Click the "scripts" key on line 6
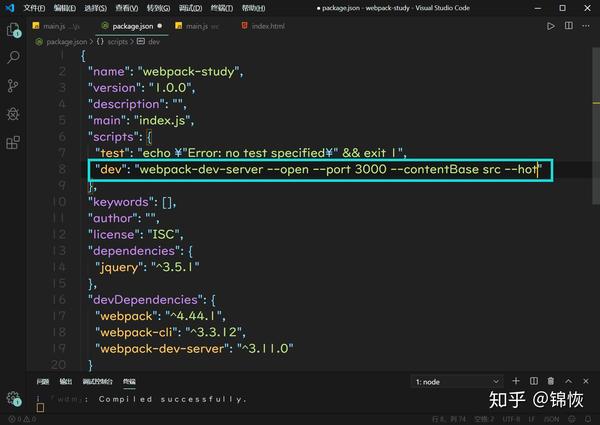600x425 pixels. tap(111, 137)
